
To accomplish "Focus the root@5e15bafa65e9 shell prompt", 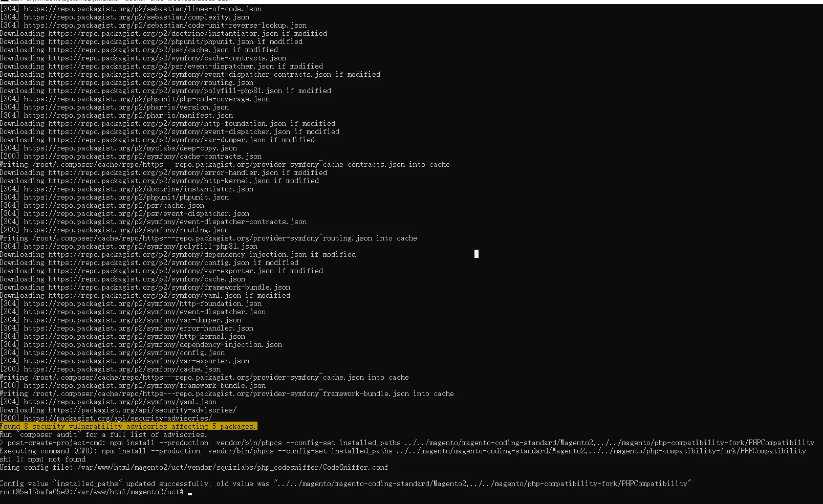I will tap(96, 492).
